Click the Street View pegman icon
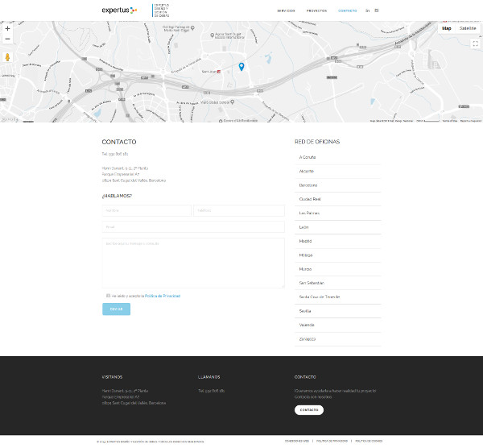Image resolution: width=483 pixels, height=448 pixels. coord(8,57)
